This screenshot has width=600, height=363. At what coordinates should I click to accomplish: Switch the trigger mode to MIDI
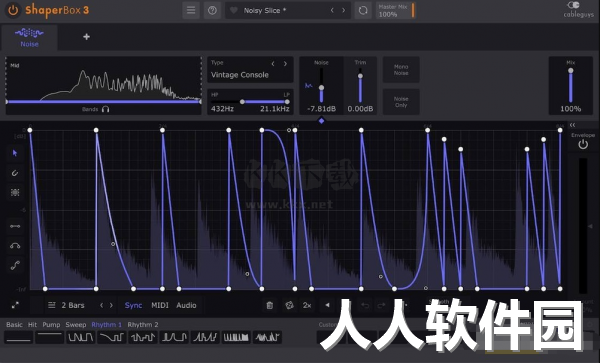click(160, 305)
